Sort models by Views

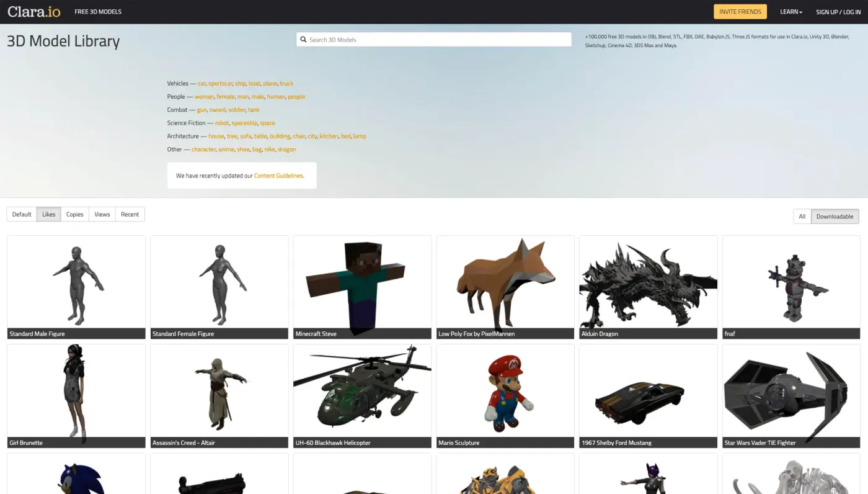pos(102,214)
